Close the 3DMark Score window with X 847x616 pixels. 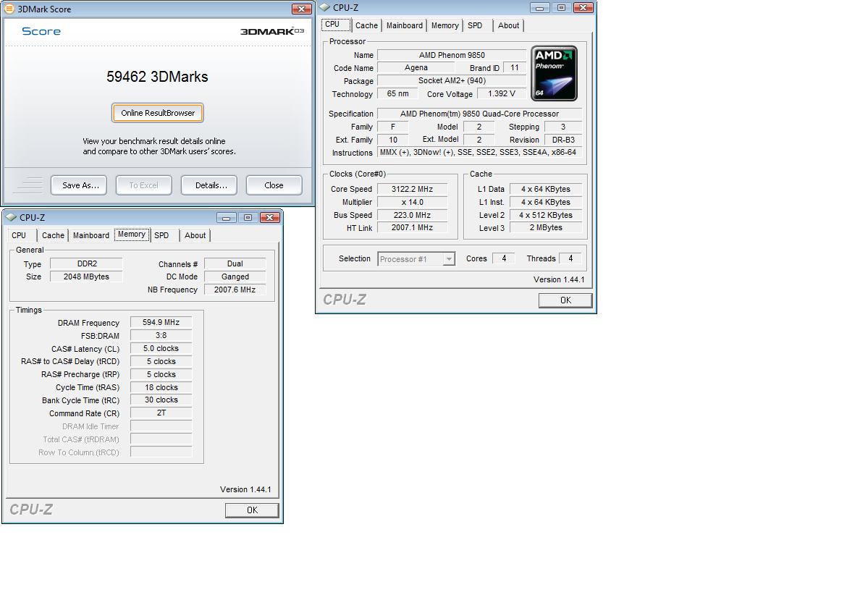tap(301, 9)
